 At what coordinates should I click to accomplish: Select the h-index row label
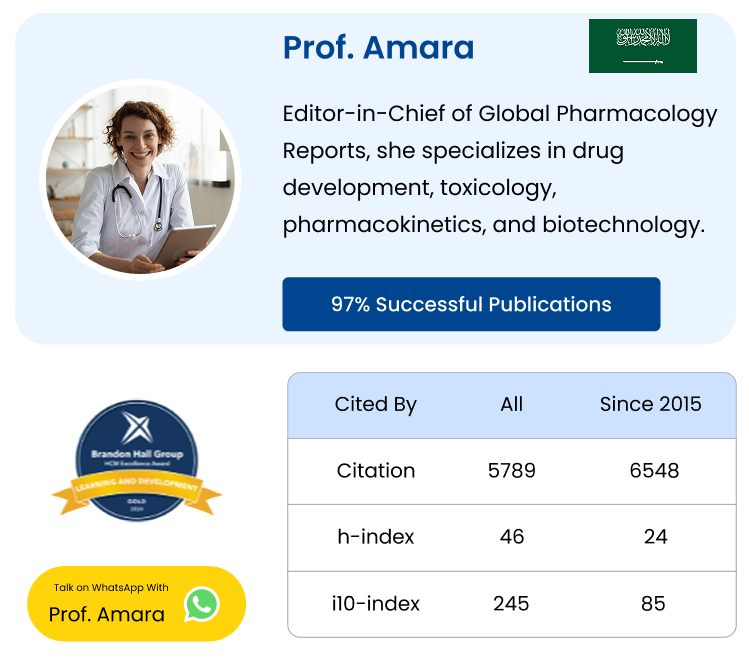(375, 537)
